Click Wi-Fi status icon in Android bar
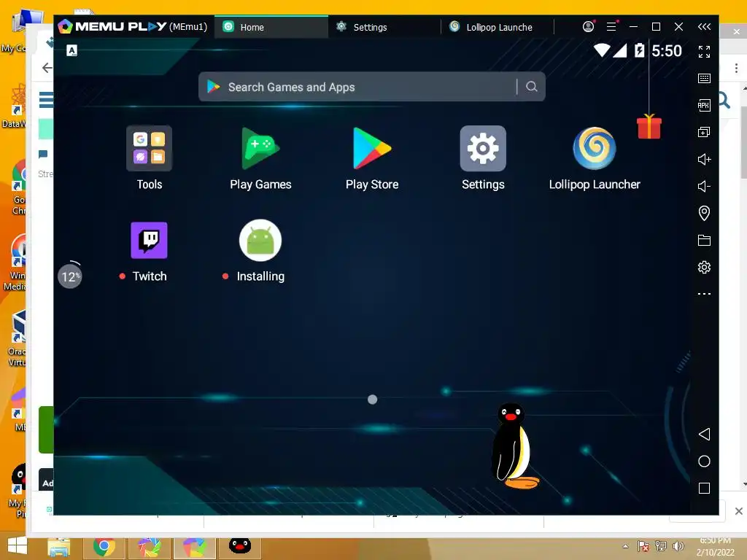The image size is (747, 560). coord(602,50)
